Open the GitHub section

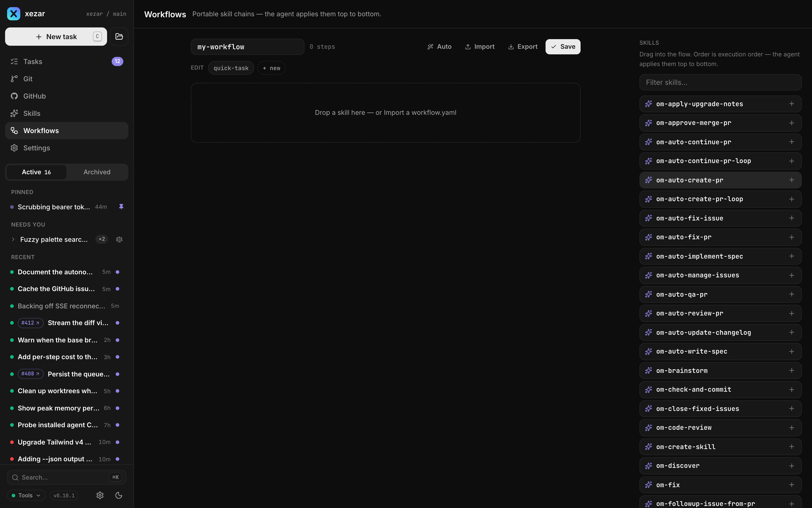coord(66,96)
